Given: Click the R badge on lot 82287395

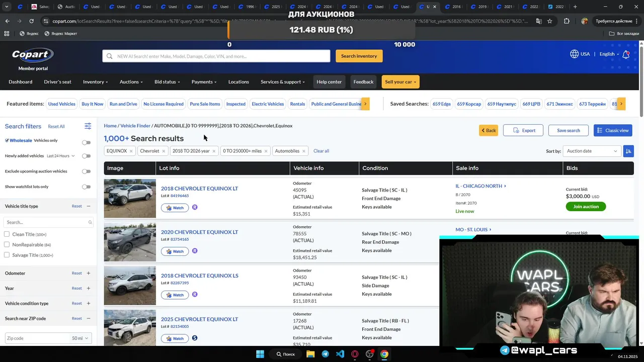Looking at the screenshot, I should [x=195, y=295].
